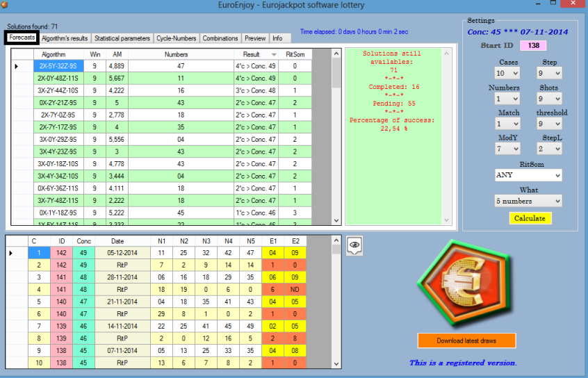Click the solutions panel scroll down arrow
588x378 pixels.
446,220
